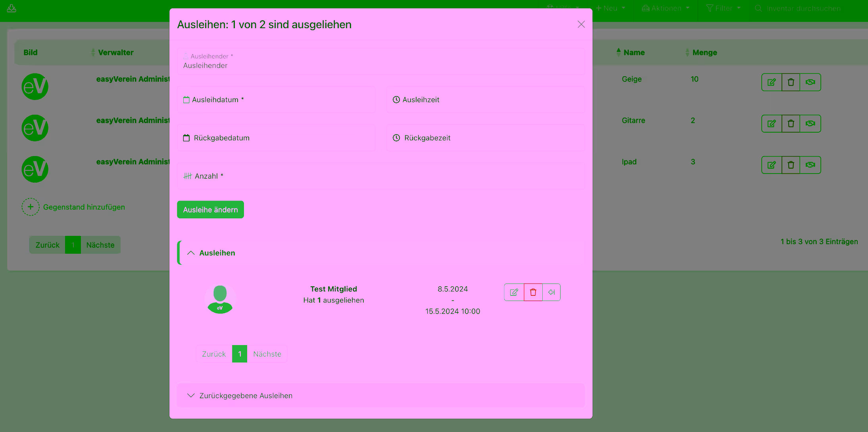Open the Aktionen dropdown menu
Viewport: 868px width, 432px height.
(666, 8)
